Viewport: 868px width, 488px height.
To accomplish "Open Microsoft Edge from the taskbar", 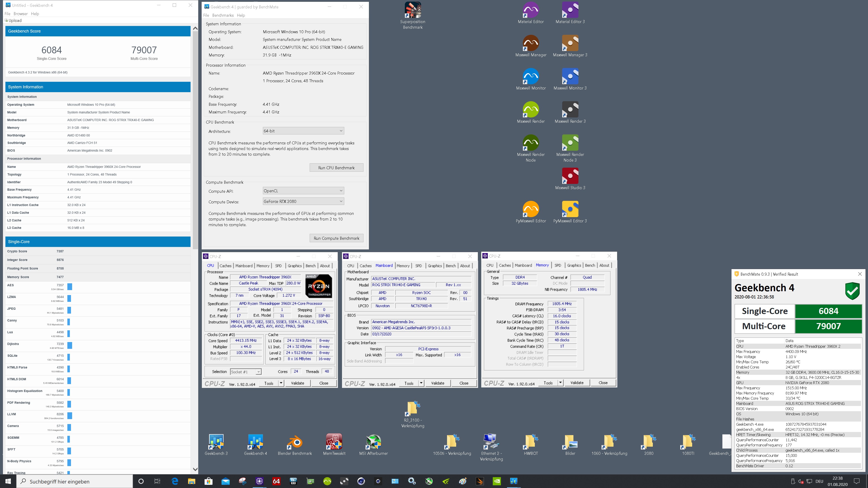I will point(175,481).
